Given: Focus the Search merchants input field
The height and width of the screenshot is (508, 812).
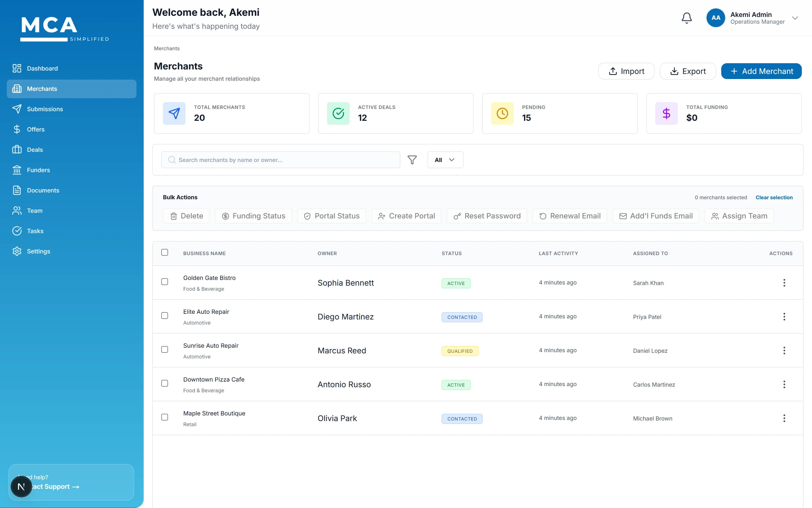Looking at the screenshot, I should pyautogui.click(x=281, y=160).
